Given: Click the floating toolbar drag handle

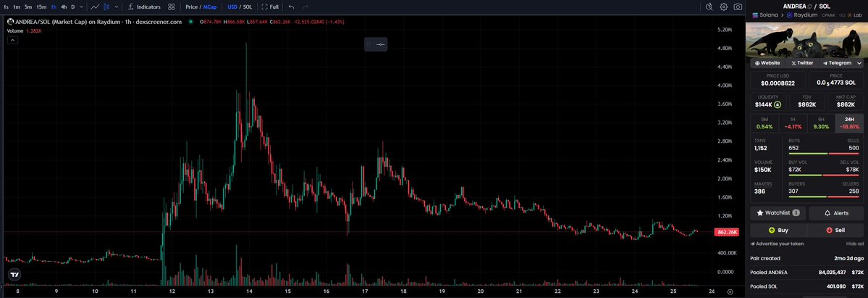Looking at the screenshot, I should pyautogui.click(x=369, y=44).
